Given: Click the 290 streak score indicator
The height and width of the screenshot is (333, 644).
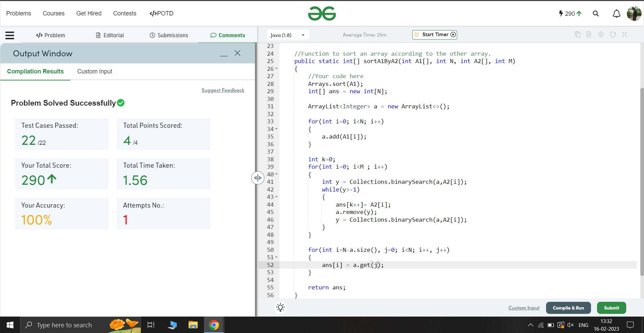Looking at the screenshot, I should click(x=570, y=13).
